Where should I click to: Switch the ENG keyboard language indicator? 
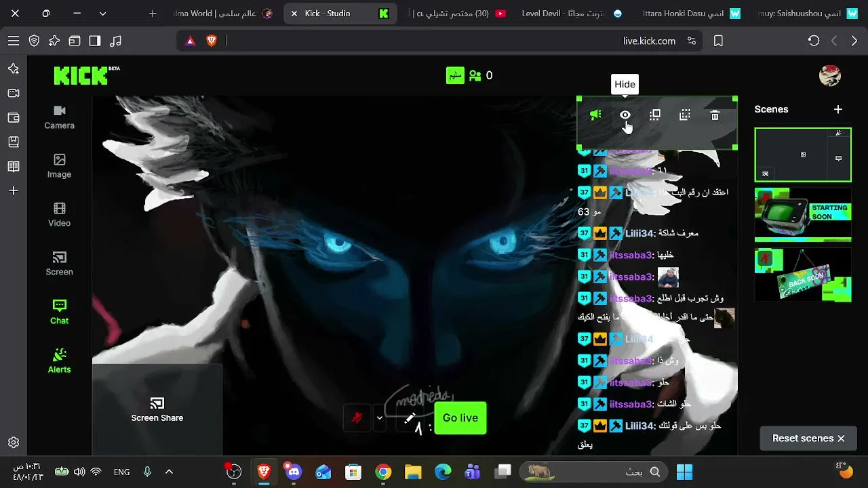tap(122, 472)
